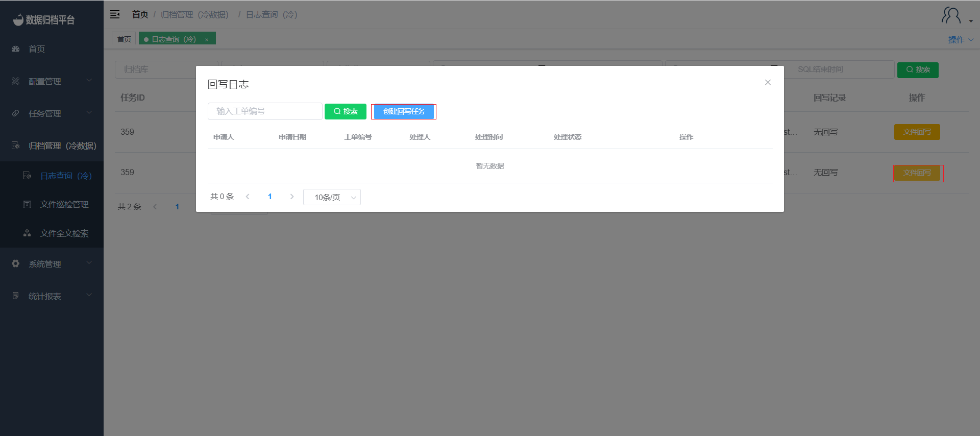Expand the 任务管理 menu chevron
This screenshot has height=436, width=980.
89,112
